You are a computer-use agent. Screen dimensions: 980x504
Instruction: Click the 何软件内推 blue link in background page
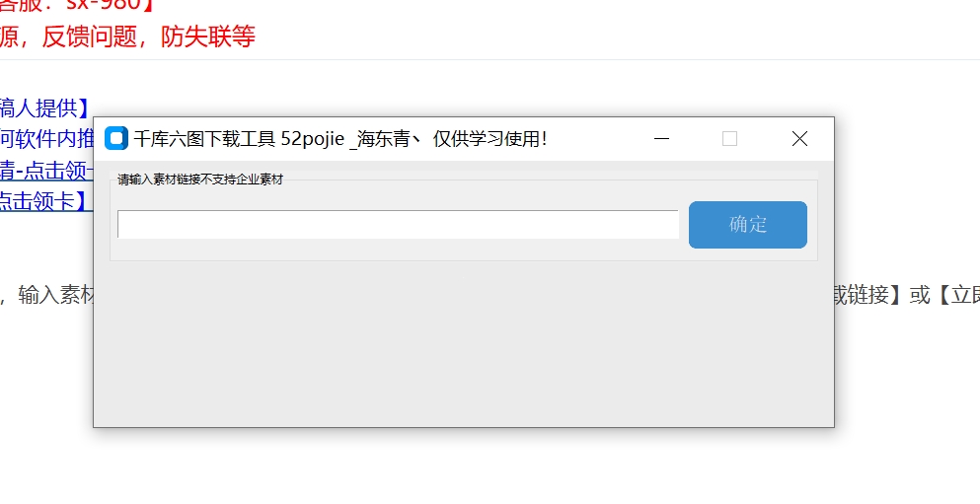46,139
